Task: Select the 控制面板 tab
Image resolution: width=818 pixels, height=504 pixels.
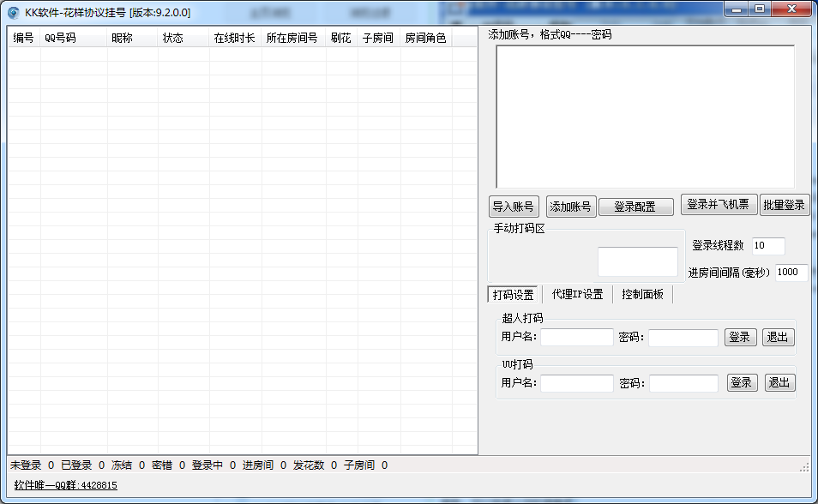Action: coord(642,294)
